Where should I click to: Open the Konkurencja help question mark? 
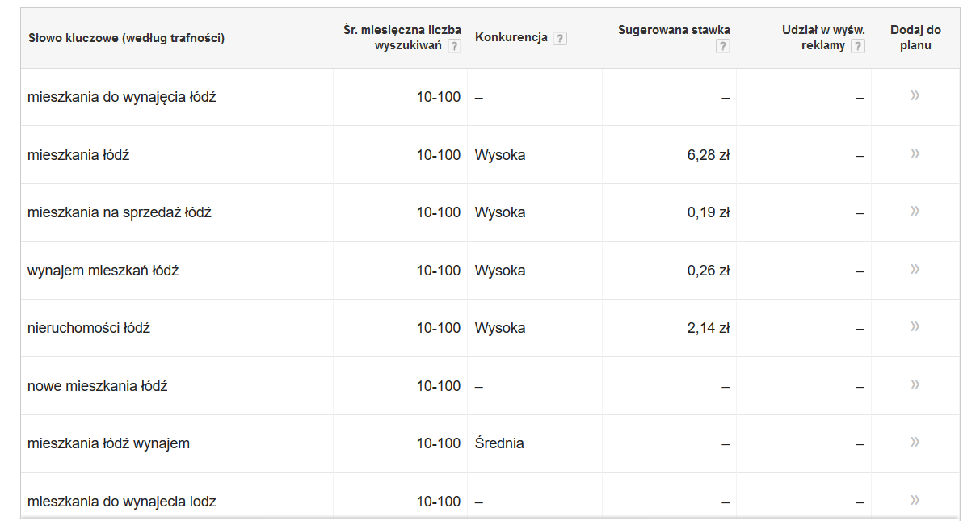point(560,38)
